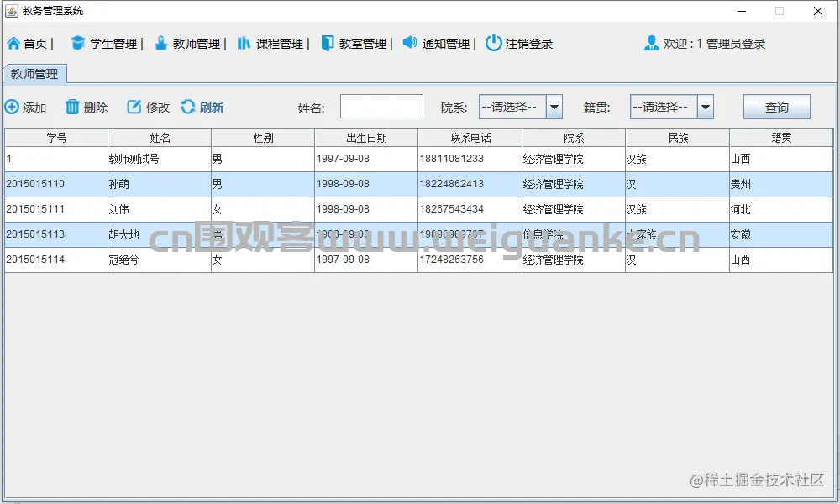Viewport: 840px width, 504px height.
Task: Open the 学生管理 menu item
Action: [113, 44]
